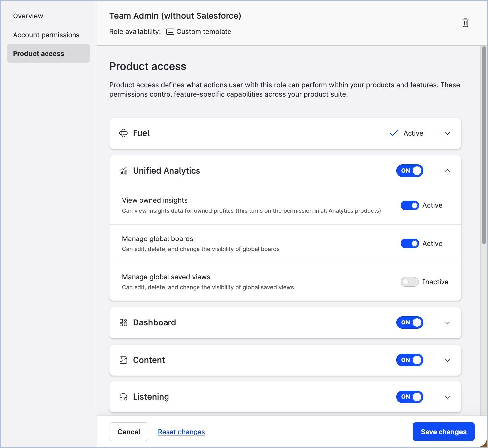Click the Listening headphones icon
Screen dimensions: 488x448
(123, 397)
